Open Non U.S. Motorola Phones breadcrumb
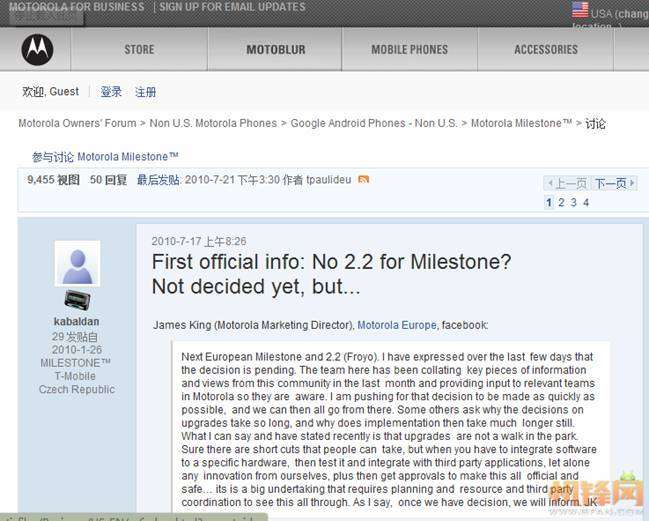Image resolution: width=649 pixels, height=521 pixels. [213, 123]
